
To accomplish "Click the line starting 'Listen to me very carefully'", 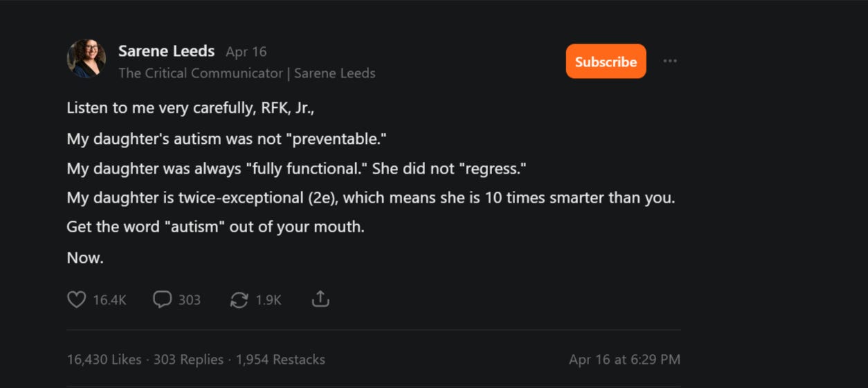I will point(190,109).
